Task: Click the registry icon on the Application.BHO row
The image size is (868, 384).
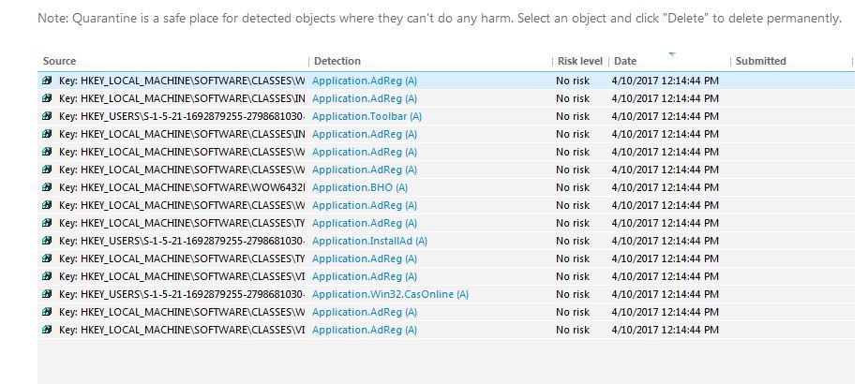Action: tap(47, 187)
